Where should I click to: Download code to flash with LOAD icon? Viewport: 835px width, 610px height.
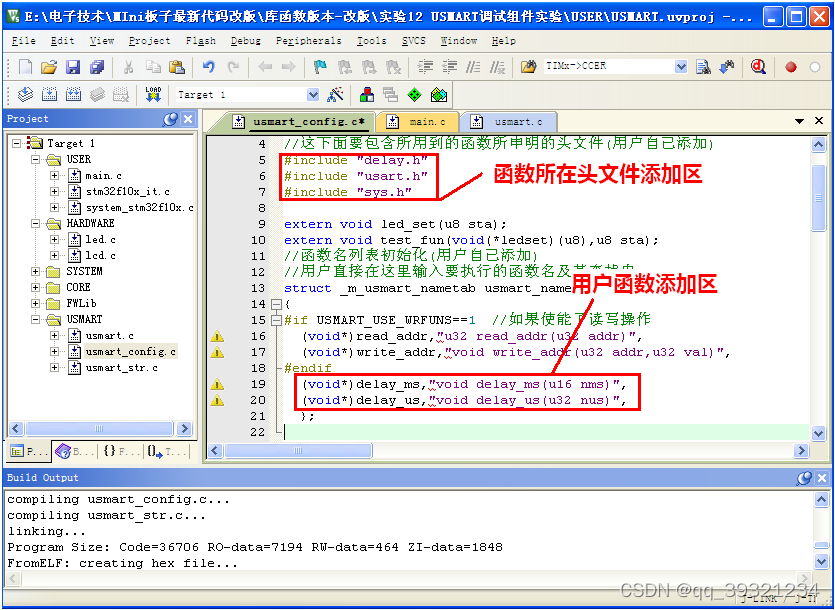(x=153, y=94)
